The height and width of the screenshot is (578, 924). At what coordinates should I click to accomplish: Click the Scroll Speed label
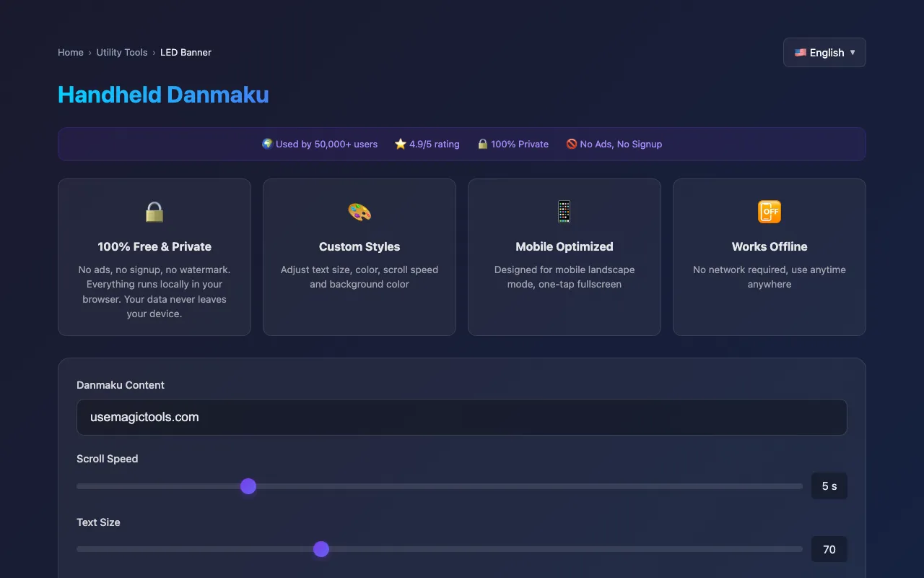click(107, 459)
